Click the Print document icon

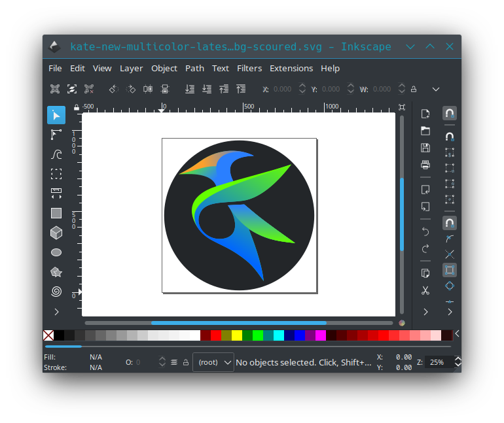[425, 165]
